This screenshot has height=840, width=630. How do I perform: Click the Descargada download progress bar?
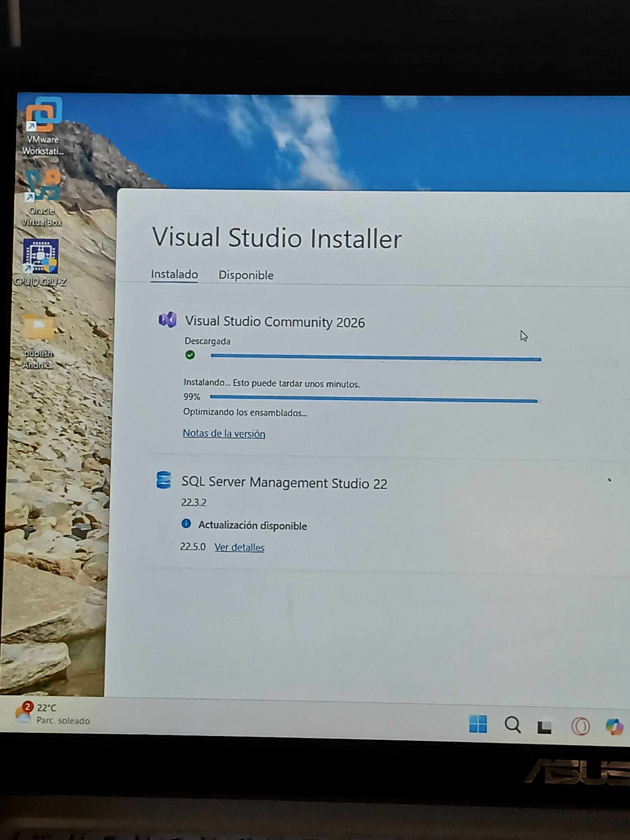(x=376, y=357)
